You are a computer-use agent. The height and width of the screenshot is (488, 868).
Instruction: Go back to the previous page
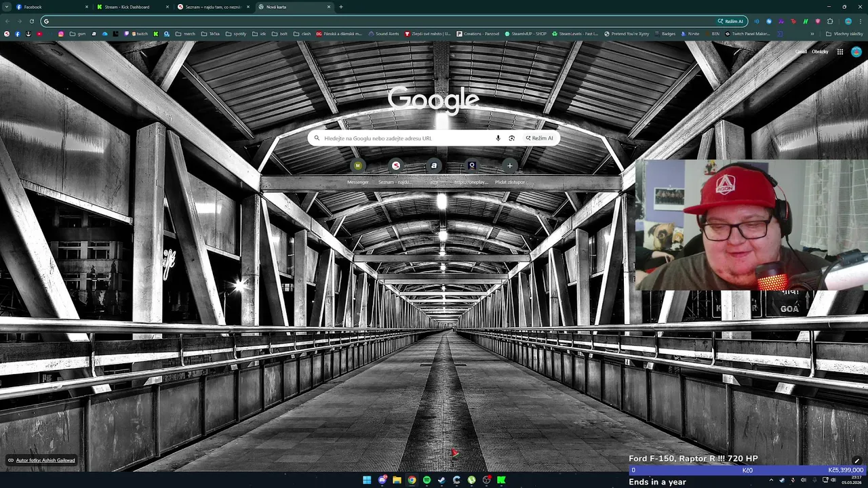coord(7,21)
